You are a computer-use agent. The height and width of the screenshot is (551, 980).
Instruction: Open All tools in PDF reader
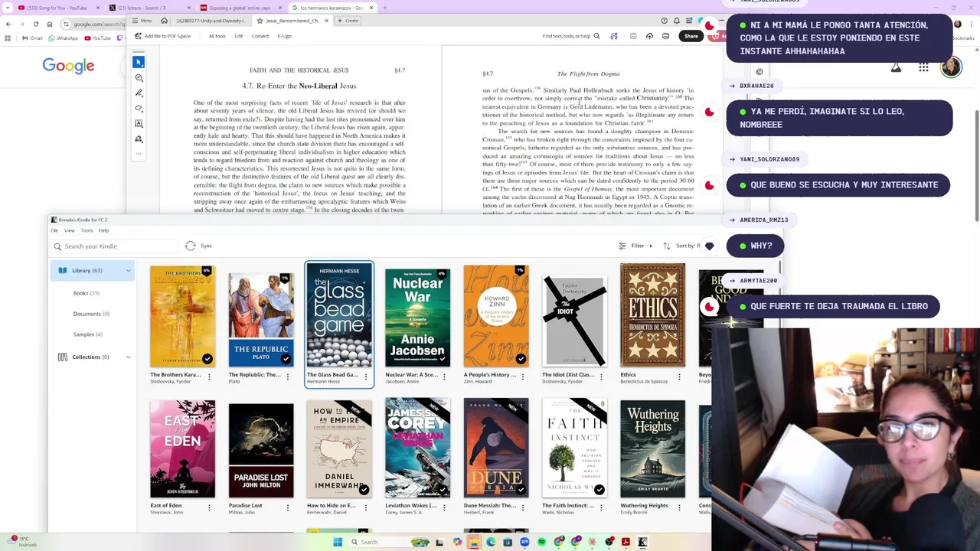pos(217,36)
